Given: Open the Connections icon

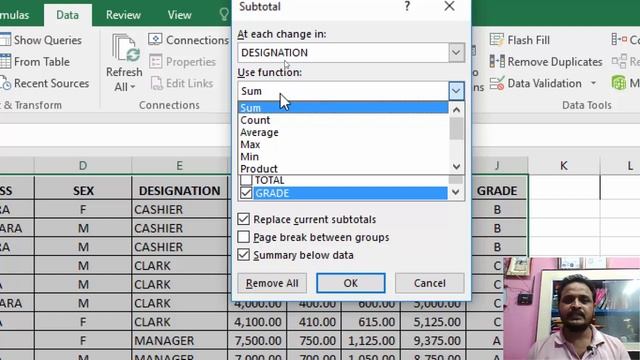Looking at the screenshot, I should tap(155, 40).
